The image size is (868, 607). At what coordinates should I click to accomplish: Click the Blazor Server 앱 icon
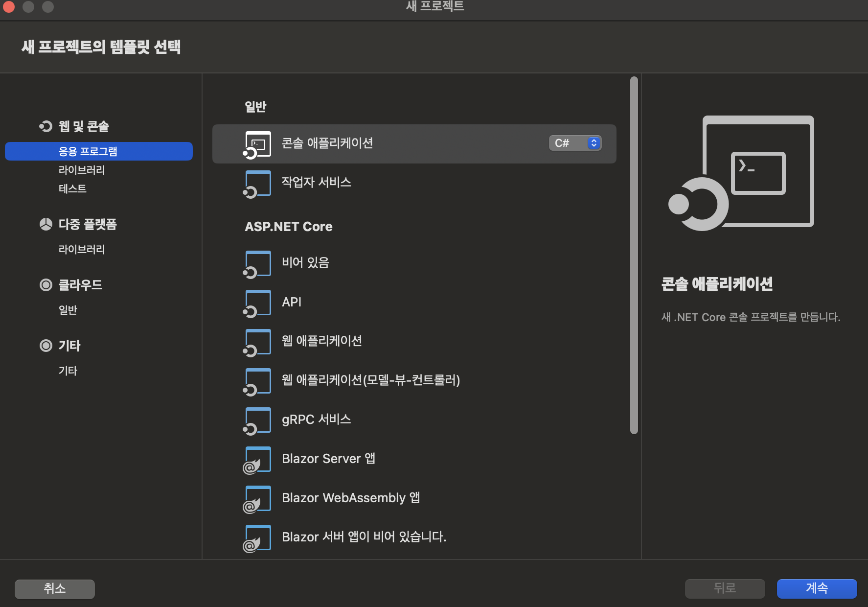pos(257,460)
